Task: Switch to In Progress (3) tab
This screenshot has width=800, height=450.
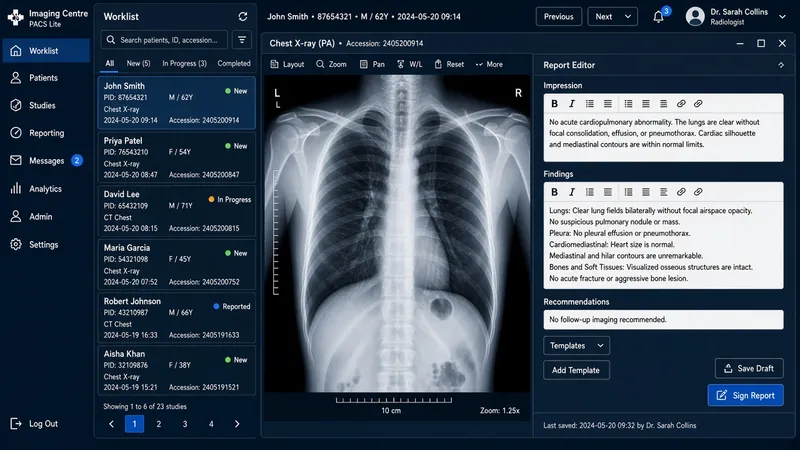Action: pos(184,63)
